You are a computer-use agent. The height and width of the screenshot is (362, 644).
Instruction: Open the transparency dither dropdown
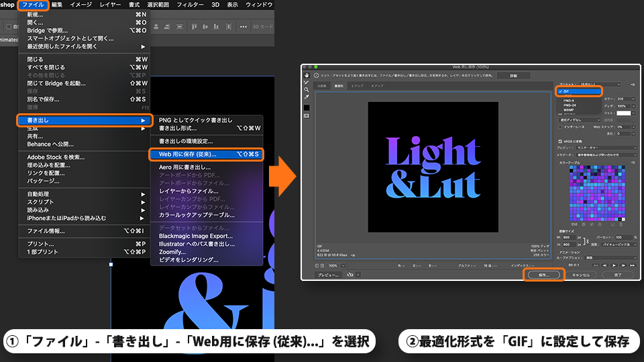[579, 120]
